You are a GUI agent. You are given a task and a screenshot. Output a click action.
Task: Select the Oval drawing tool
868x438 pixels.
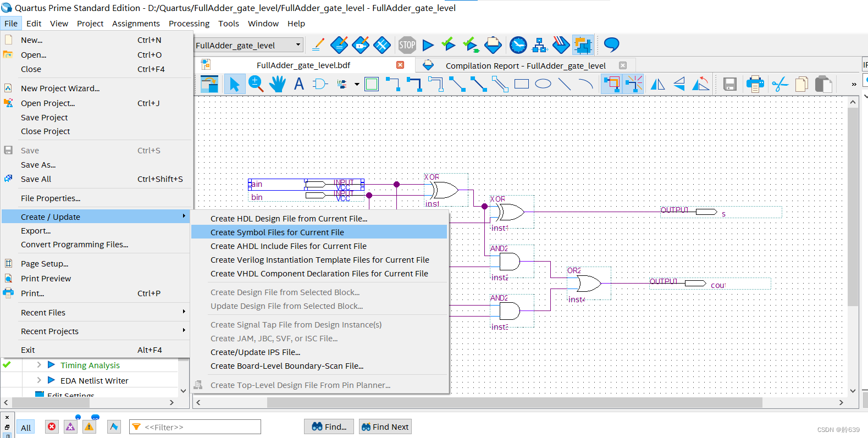point(543,84)
